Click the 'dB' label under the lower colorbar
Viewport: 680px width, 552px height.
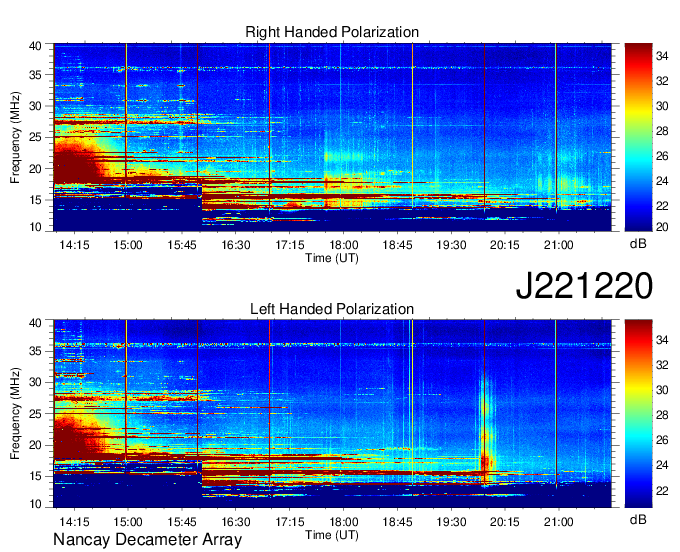(x=638, y=520)
